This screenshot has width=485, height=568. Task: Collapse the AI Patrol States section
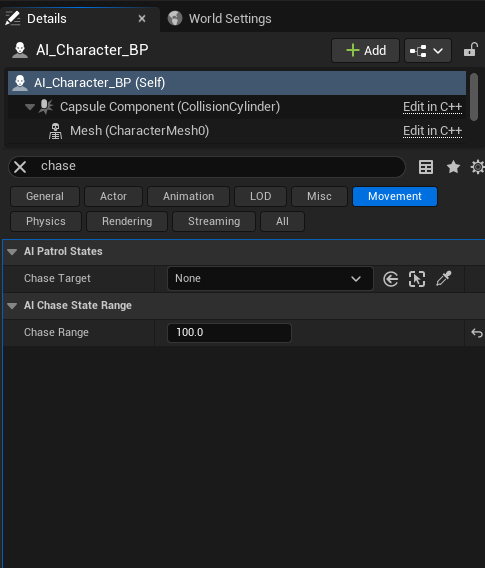(x=12, y=252)
